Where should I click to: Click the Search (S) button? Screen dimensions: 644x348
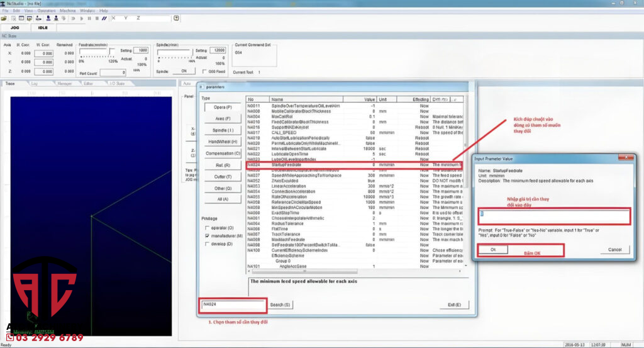(280, 305)
